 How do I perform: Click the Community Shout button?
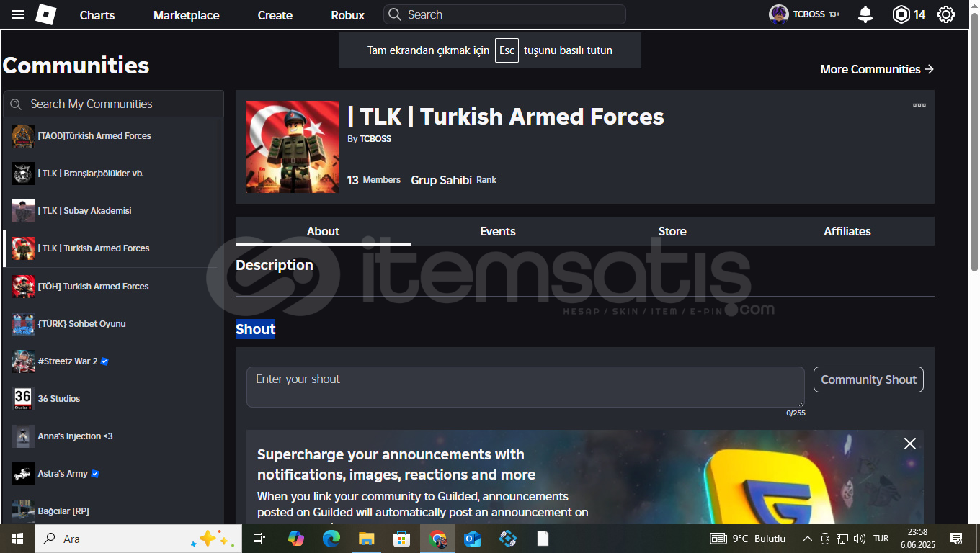[868, 379]
